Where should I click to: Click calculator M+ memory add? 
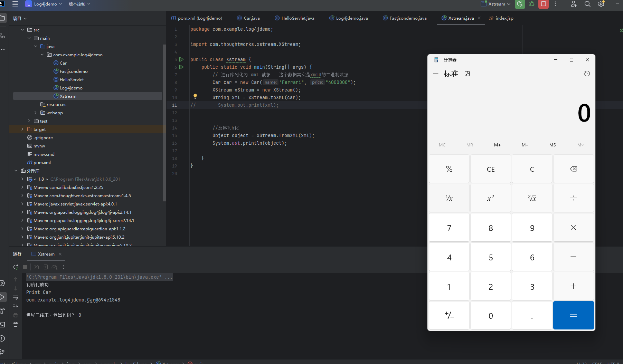497,145
